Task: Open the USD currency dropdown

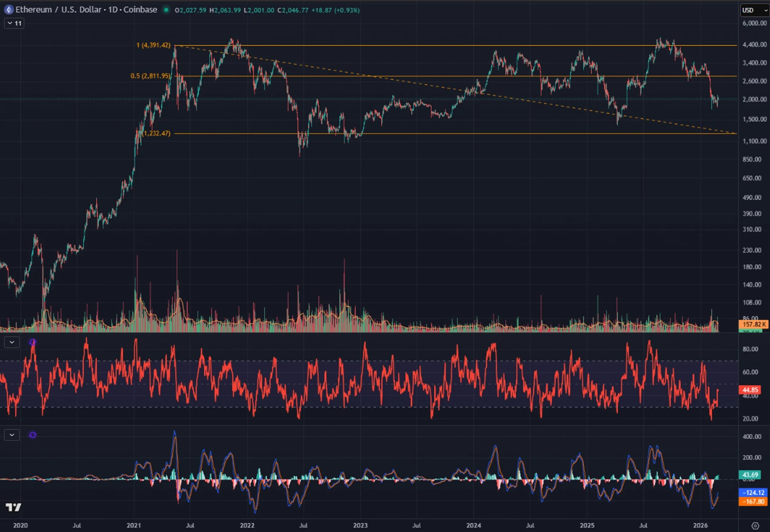Action: point(755,10)
